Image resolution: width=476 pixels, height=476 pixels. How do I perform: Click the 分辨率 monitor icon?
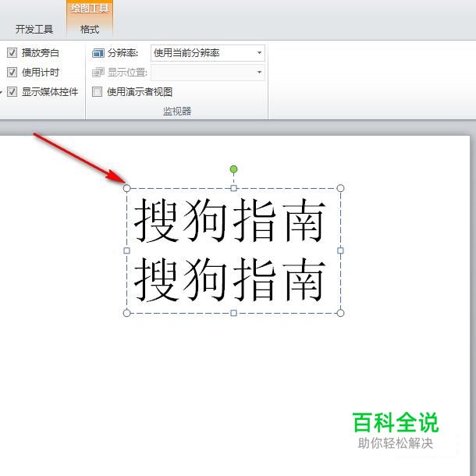click(98, 53)
